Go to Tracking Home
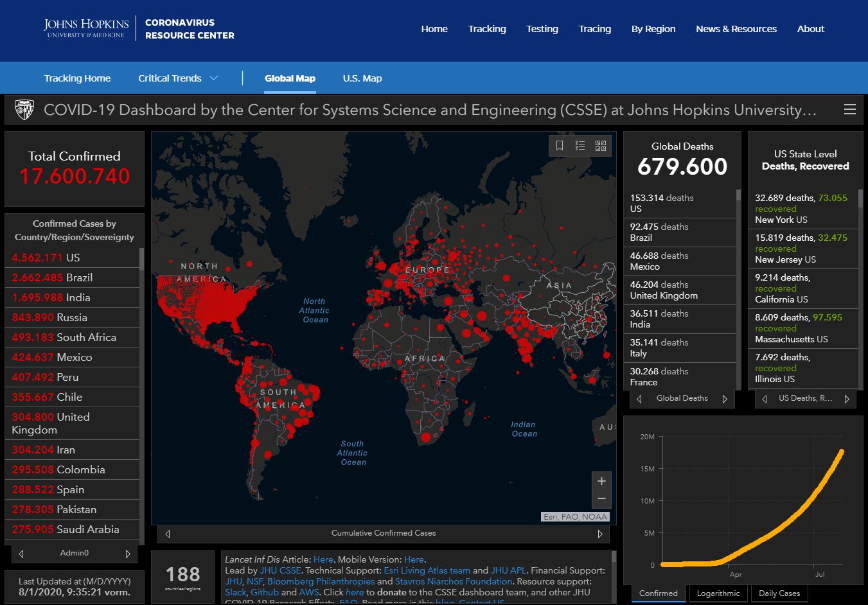This screenshot has width=868, height=605. pos(77,78)
